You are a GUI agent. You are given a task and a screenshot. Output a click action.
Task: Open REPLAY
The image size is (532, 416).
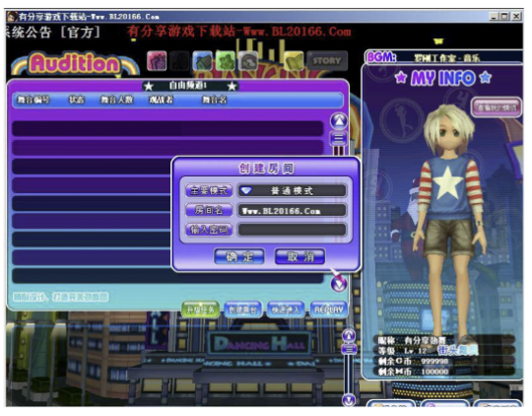(x=329, y=310)
